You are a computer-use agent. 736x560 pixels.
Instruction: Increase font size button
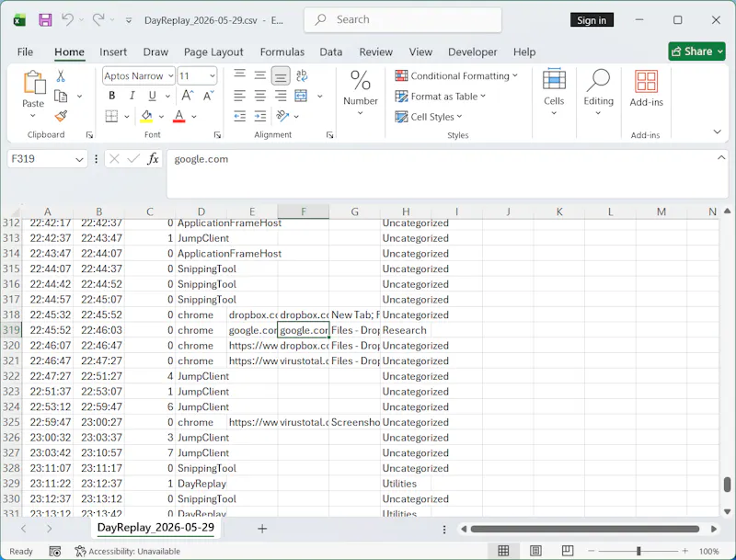pos(187,96)
